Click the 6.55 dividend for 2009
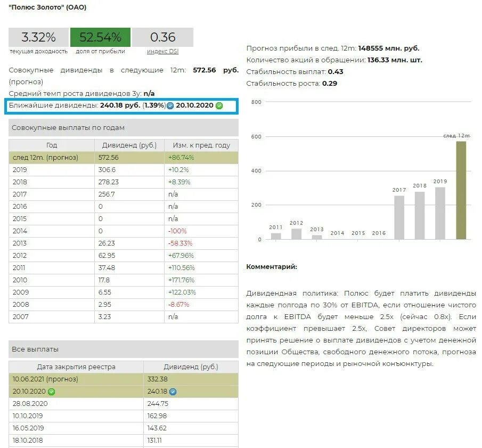 [x=105, y=292]
